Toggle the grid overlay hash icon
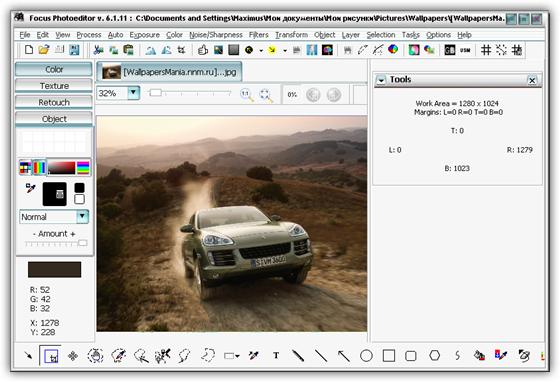This screenshot has height=382, width=560. 485,50
